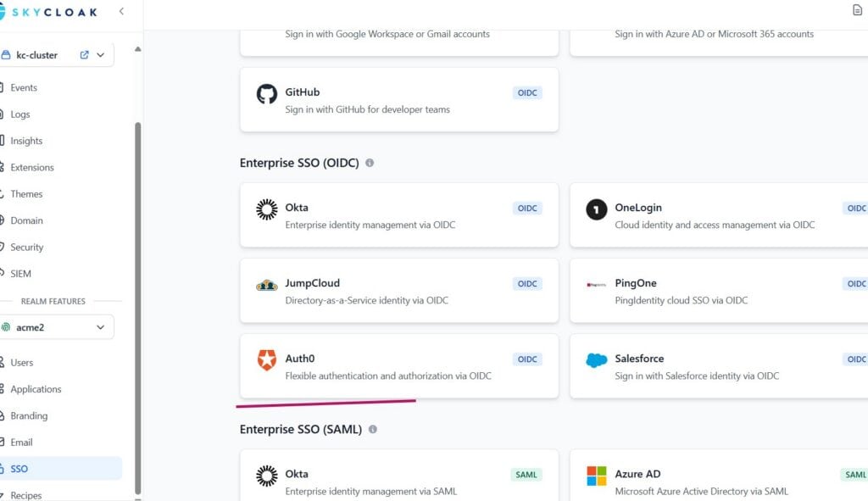The height and width of the screenshot is (501, 868).
Task: Open the acme2 realm dropdown
Action: coord(101,327)
